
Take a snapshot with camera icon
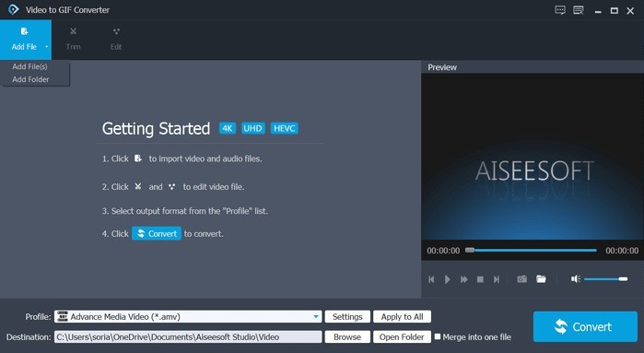pos(522,279)
